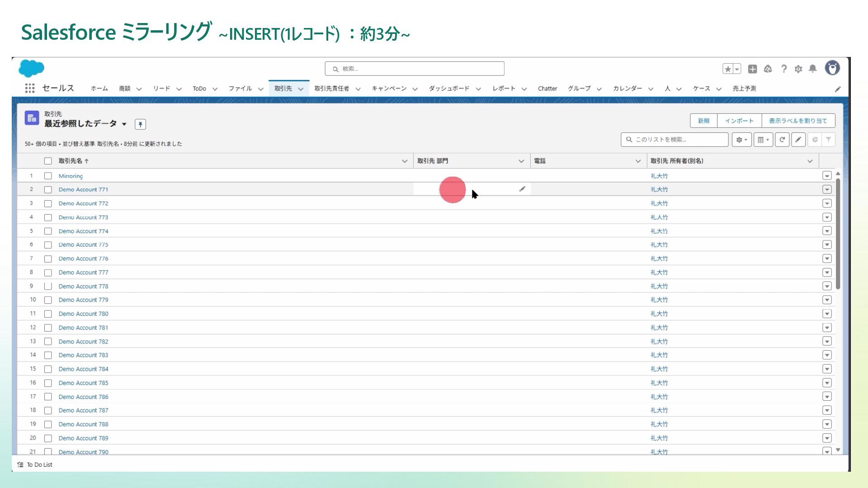The width and height of the screenshot is (868, 488).
Task: Click the help question mark icon
Action: 784,69
